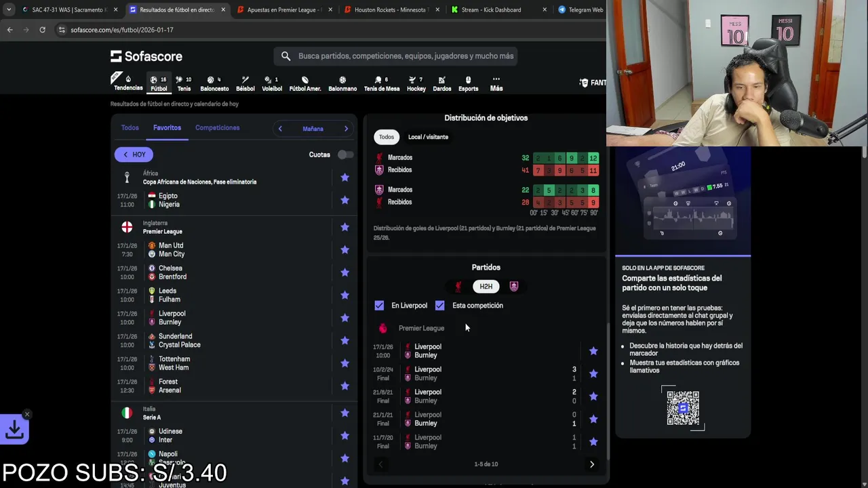Toggle favorite star for Tottenham vs West Ham
The height and width of the screenshot is (488, 868).
pos(344,363)
